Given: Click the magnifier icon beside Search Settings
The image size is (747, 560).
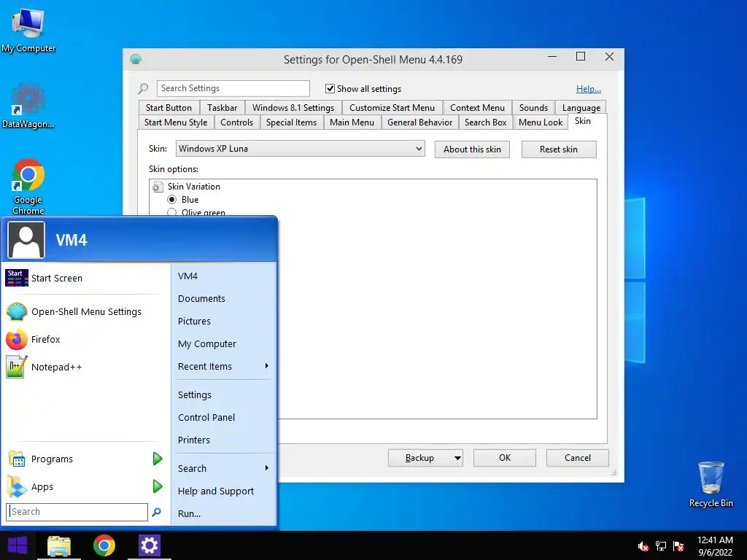Looking at the screenshot, I should pos(143,88).
